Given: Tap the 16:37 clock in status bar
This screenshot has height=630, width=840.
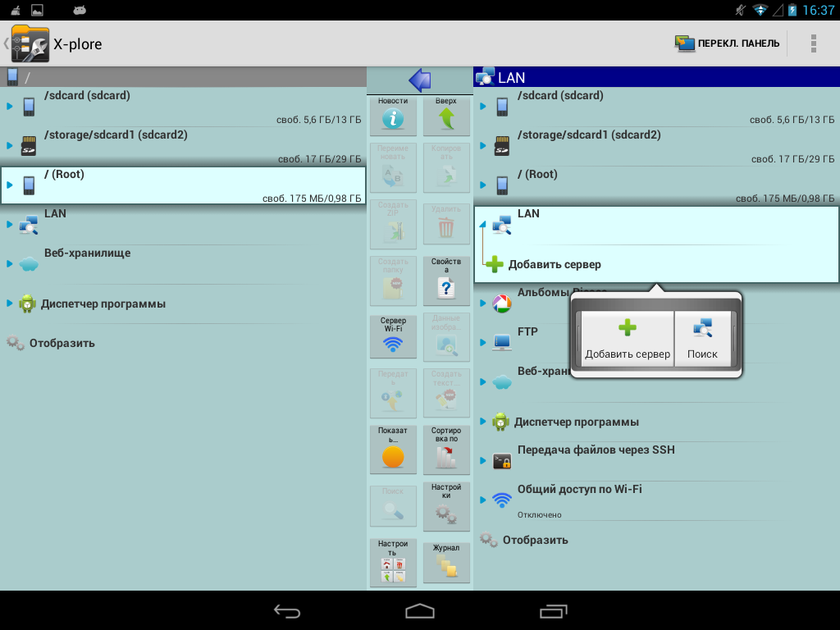Looking at the screenshot, I should [818, 10].
